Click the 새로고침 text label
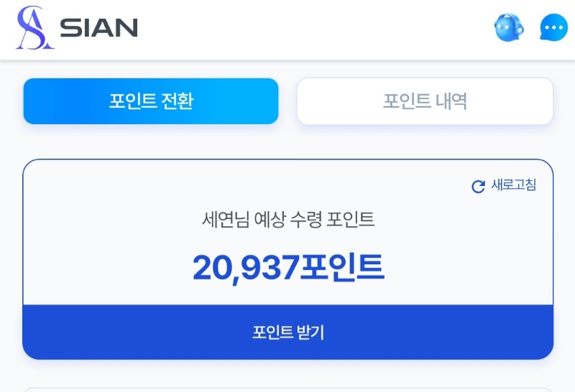Image resolution: width=575 pixels, height=392 pixels. 513,185
